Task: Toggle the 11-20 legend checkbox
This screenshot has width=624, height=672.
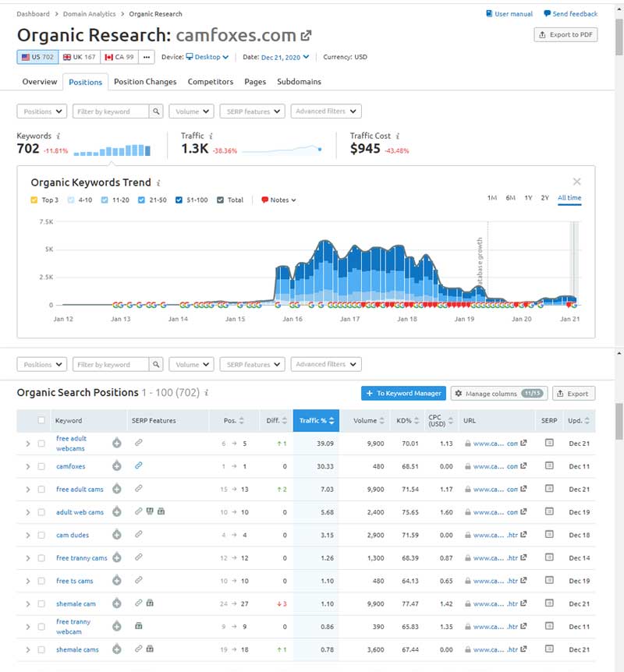Action: 105,200
